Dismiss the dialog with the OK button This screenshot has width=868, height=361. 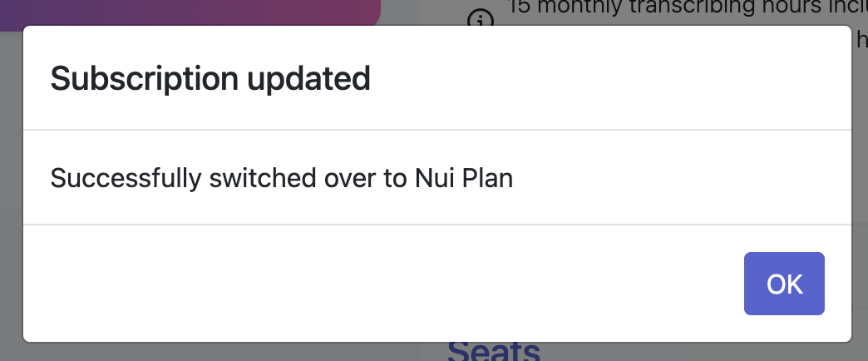click(x=784, y=284)
